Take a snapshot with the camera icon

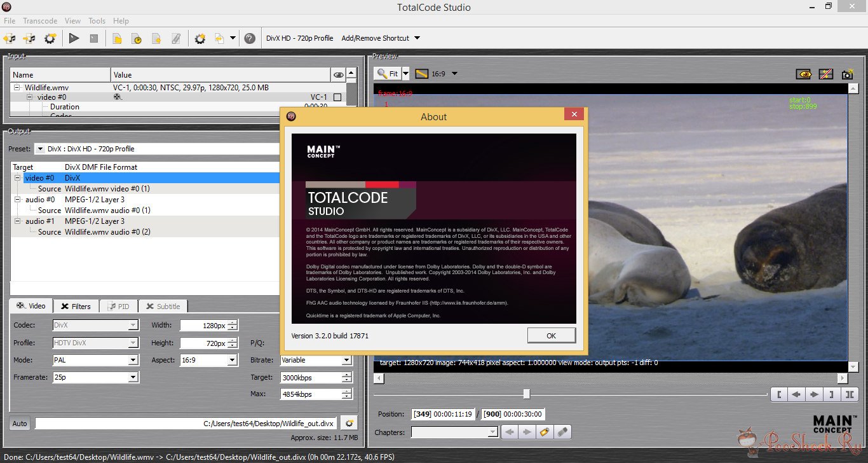(847, 74)
